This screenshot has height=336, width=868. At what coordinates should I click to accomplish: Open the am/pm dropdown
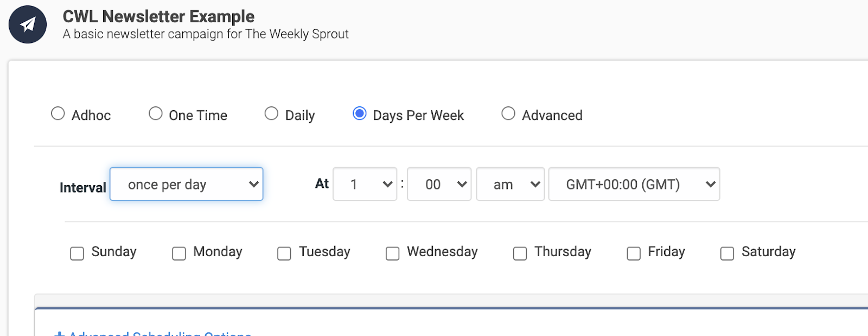510,184
